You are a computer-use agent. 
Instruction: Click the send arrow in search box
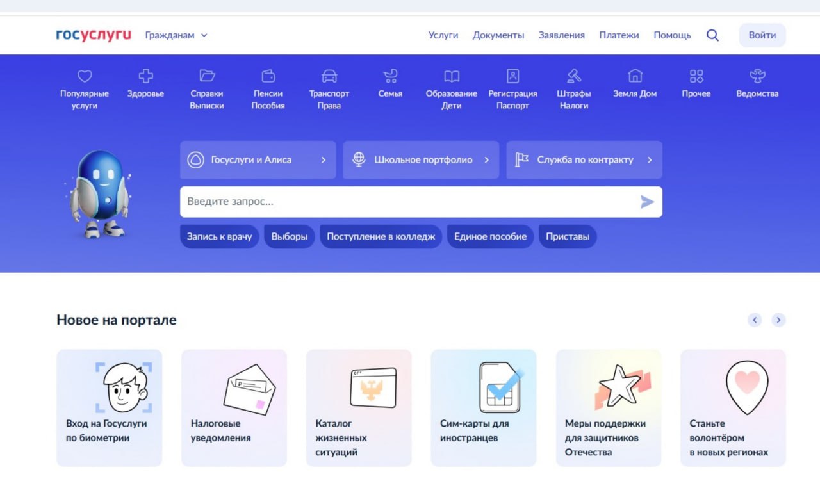(x=647, y=202)
